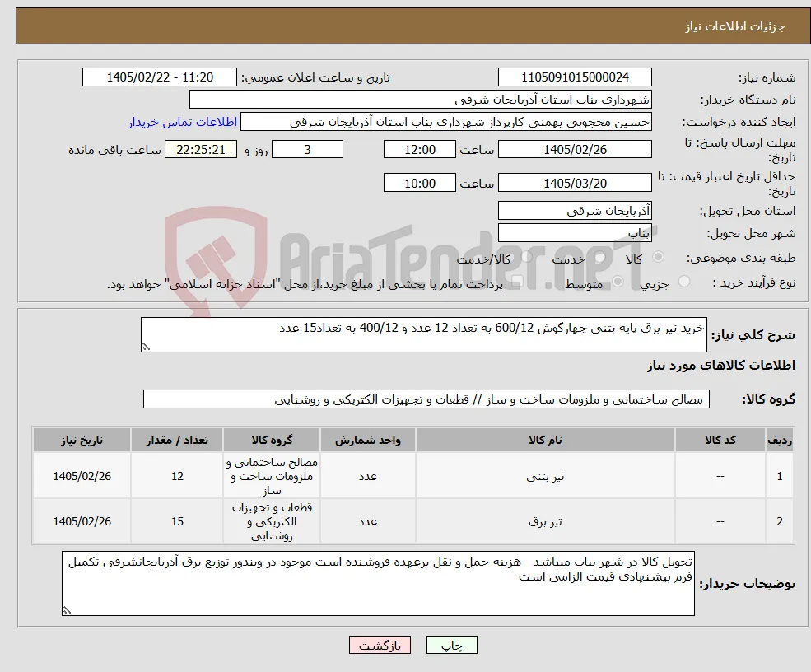Click the شرح کلی نیاز description textarea
The height and width of the screenshot is (672, 811).
coord(423,334)
